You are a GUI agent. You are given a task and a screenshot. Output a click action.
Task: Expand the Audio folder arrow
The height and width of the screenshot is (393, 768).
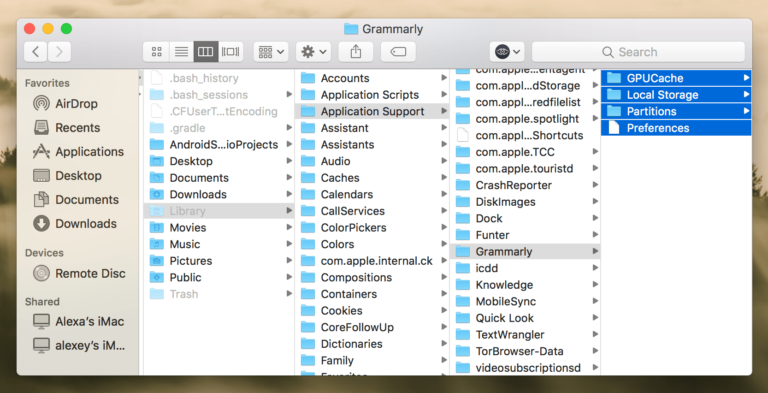[444, 161]
